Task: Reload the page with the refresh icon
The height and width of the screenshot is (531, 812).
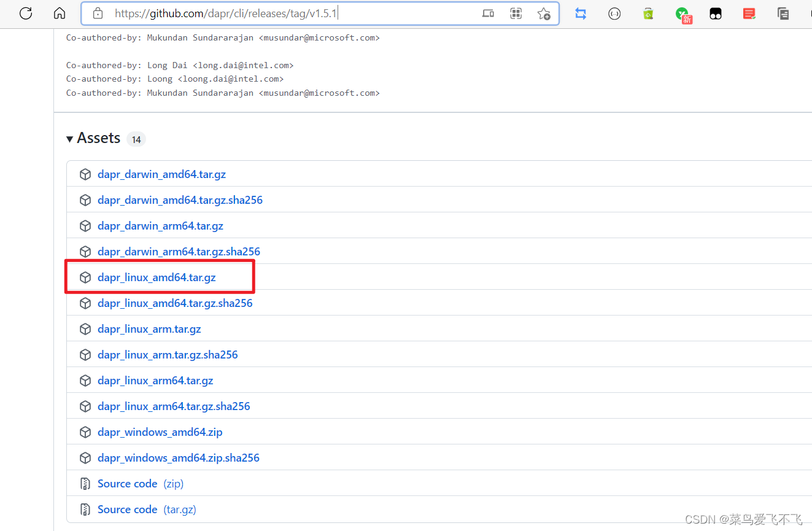Action: point(26,14)
